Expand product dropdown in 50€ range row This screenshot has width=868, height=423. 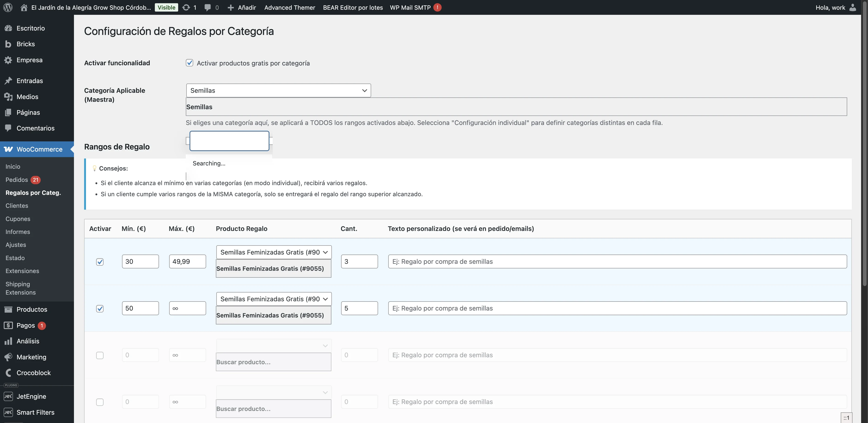coord(274,299)
